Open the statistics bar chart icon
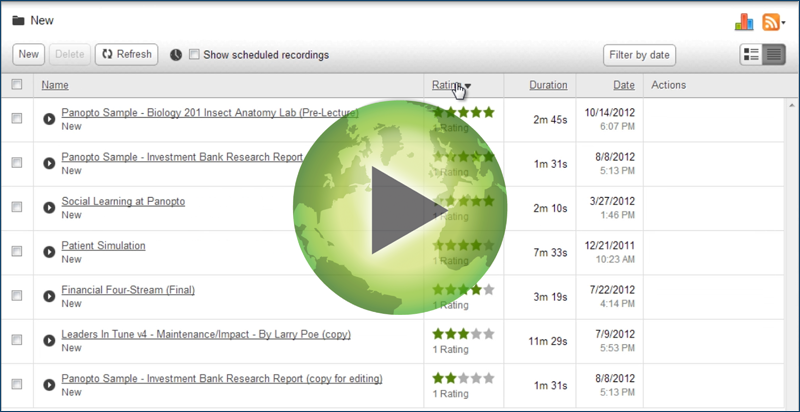Viewport: 800px width, 412px height. click(744, 21)
